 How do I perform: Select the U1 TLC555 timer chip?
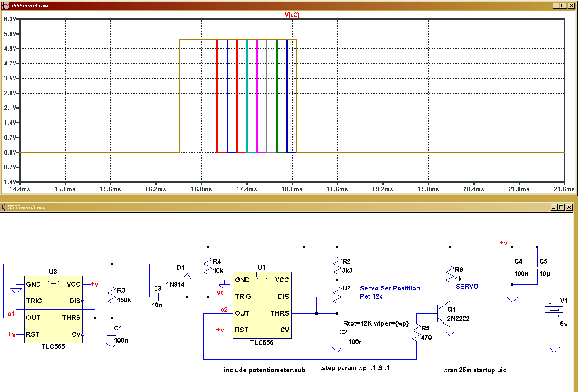[x=262, y=305]
